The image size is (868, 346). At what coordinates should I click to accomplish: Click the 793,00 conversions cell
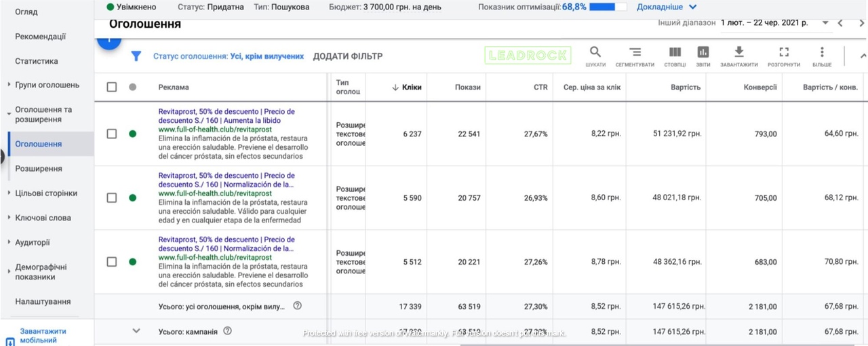click(766, 134)
